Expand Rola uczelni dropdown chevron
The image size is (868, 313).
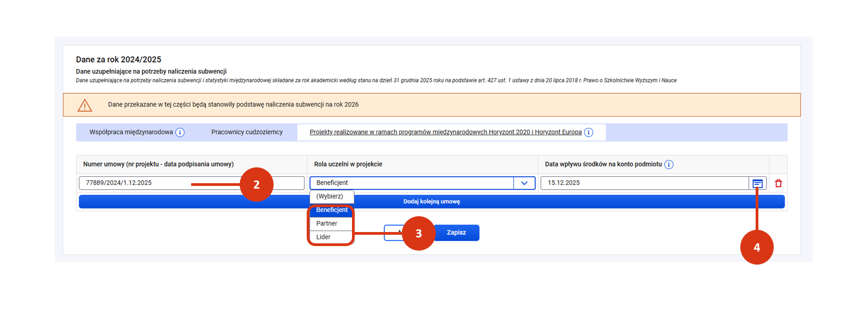(524, 183)
